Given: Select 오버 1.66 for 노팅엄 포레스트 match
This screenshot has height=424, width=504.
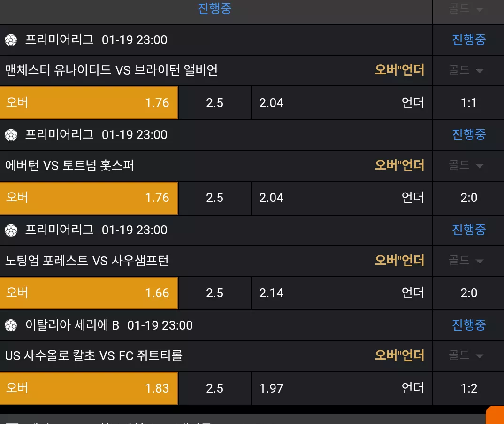Looking at the screenshot, I should 89,293.
